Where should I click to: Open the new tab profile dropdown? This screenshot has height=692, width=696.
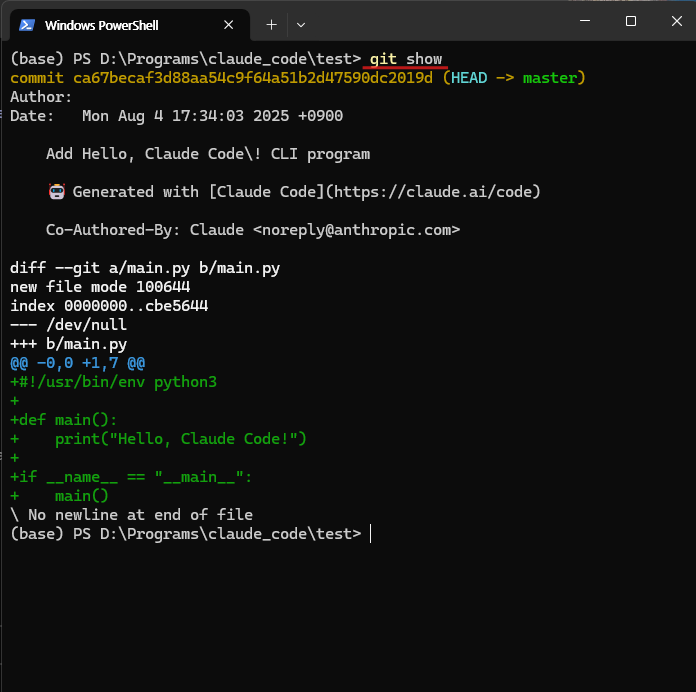point(301,25)
